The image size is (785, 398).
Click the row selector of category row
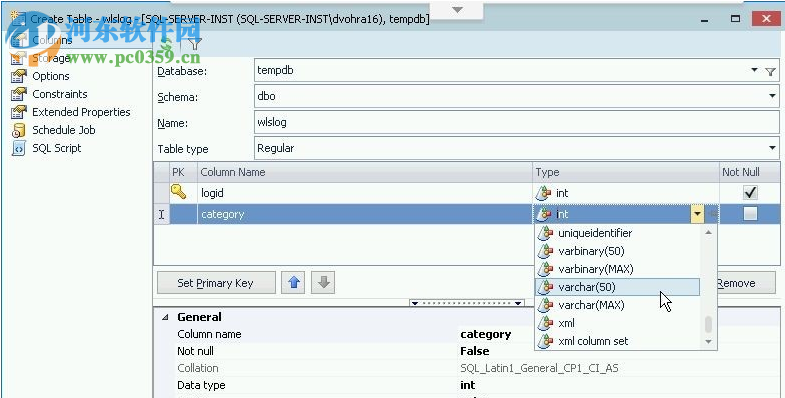pos(162,214)
